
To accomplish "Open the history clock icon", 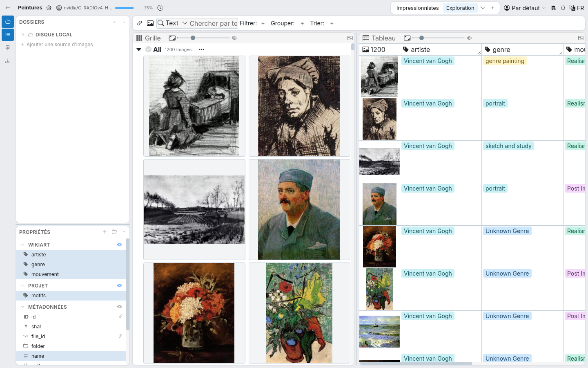I will 160,8.
